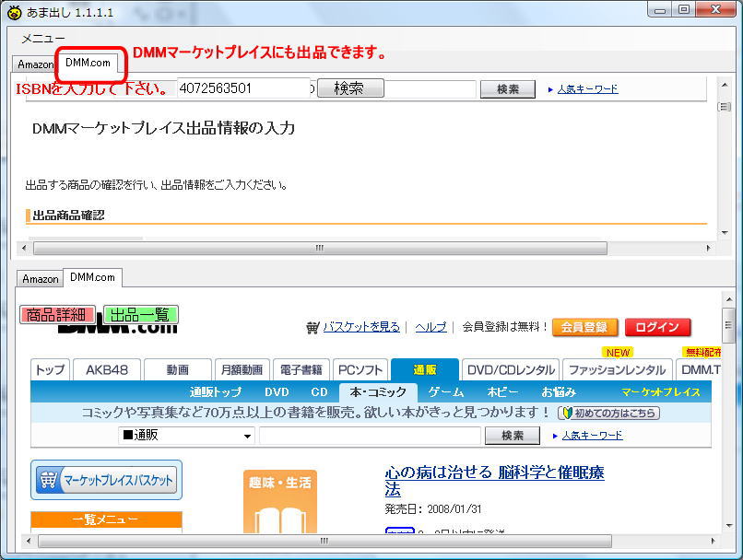Click the ログイン button
The image size is (743, 560).
(657, 327)
